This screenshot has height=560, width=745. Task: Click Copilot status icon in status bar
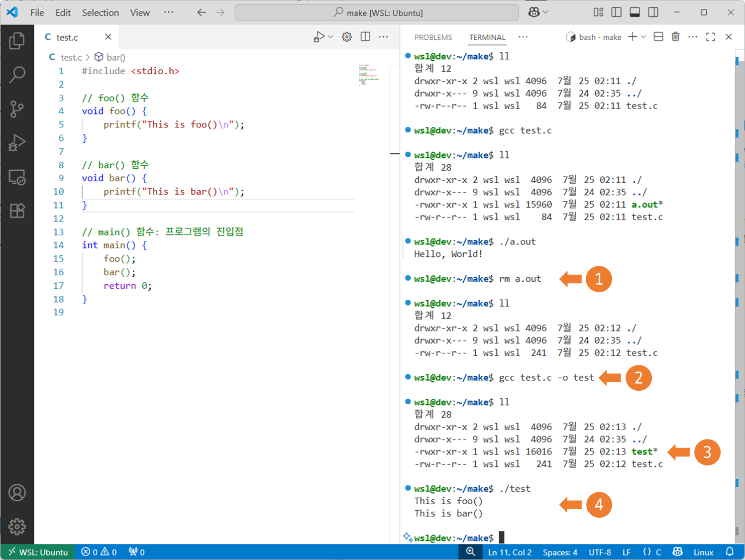(677, 552)
